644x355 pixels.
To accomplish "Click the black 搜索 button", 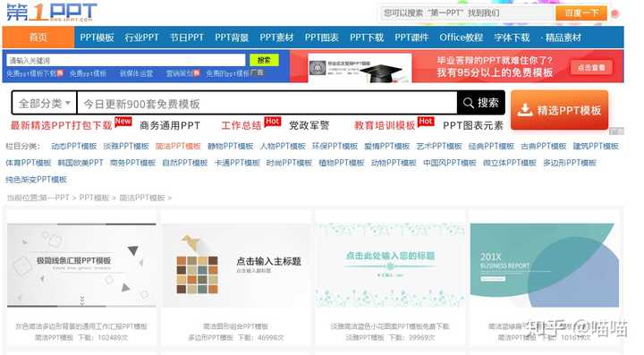I will 481,103.
